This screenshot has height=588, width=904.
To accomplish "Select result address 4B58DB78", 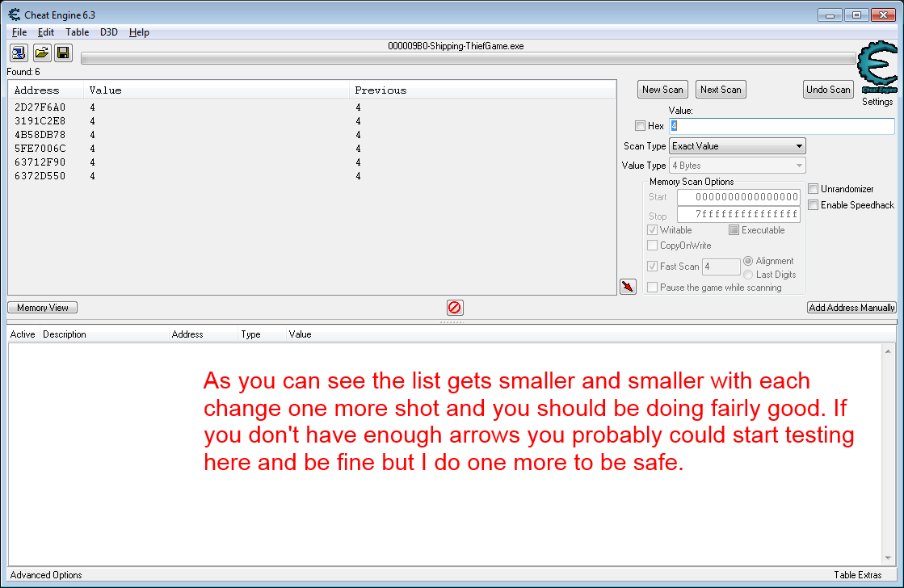I will [40, 135].
